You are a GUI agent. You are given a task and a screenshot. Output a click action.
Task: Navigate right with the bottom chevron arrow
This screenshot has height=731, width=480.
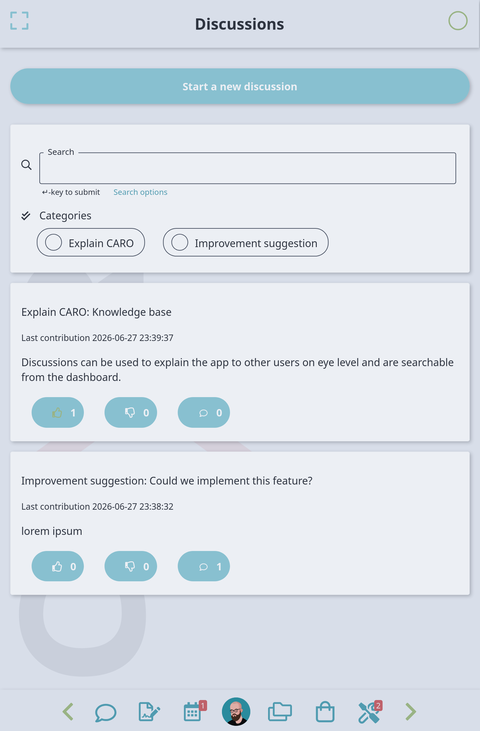[411, 712]
